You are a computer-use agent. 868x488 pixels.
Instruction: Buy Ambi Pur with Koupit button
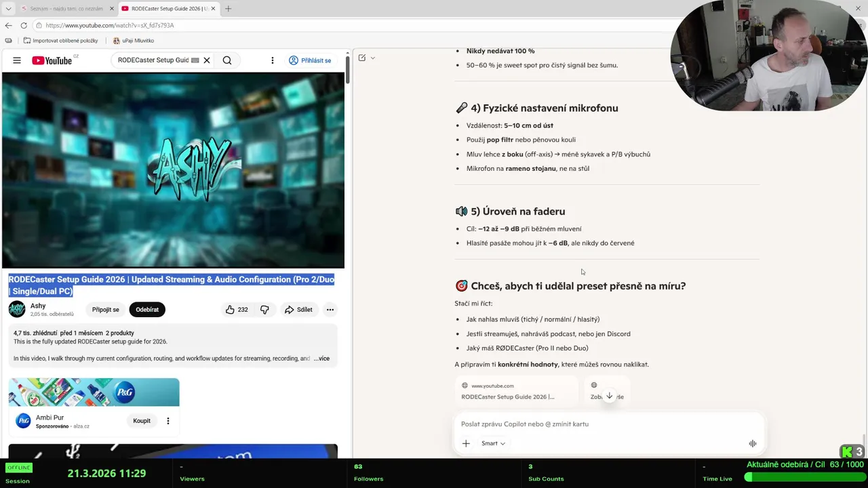(142, 421)
